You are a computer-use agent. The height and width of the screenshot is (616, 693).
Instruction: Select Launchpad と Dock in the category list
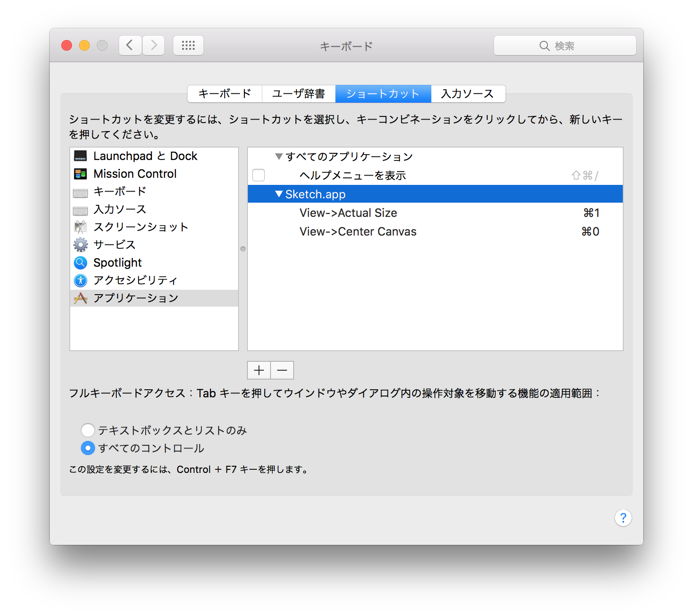154,156
